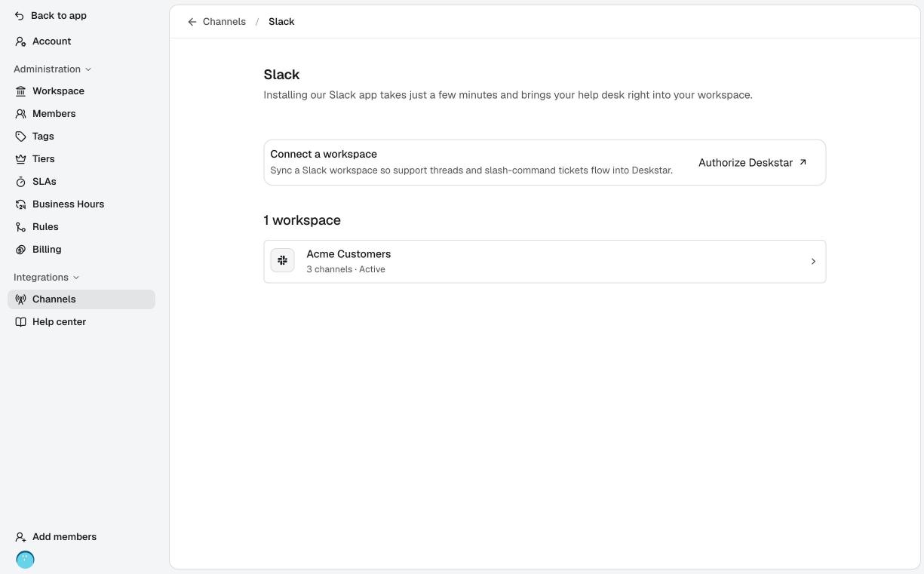Click the Channels breadcrumb link
This screenshot has width=924, height=574.
[224, 22]
